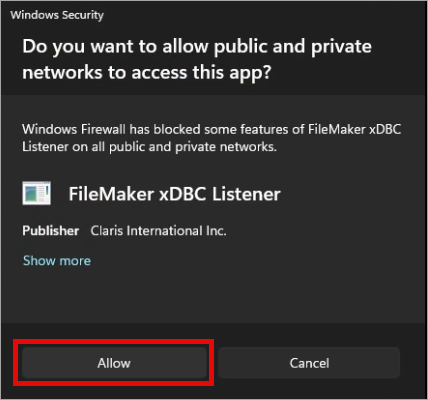Click "access this app?" in the heading
The image size is (428, 400).
[201, 72]
